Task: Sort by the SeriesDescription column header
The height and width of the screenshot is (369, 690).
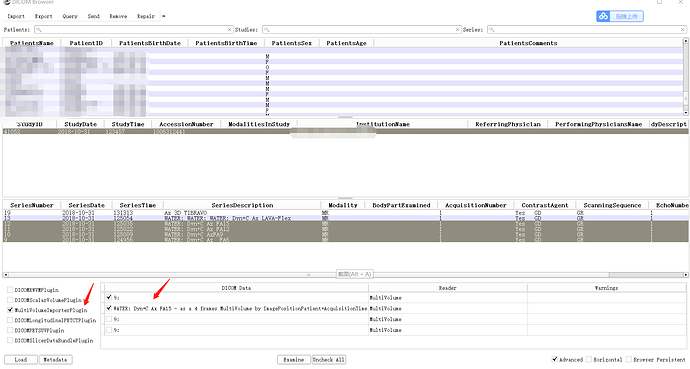Action: (x=242, y=205)
